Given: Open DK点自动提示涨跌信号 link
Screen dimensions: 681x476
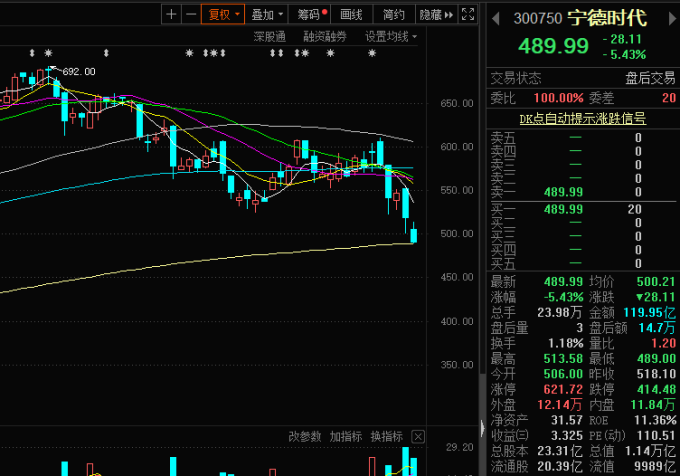Looking at the screenshot, I should [582, 119].
